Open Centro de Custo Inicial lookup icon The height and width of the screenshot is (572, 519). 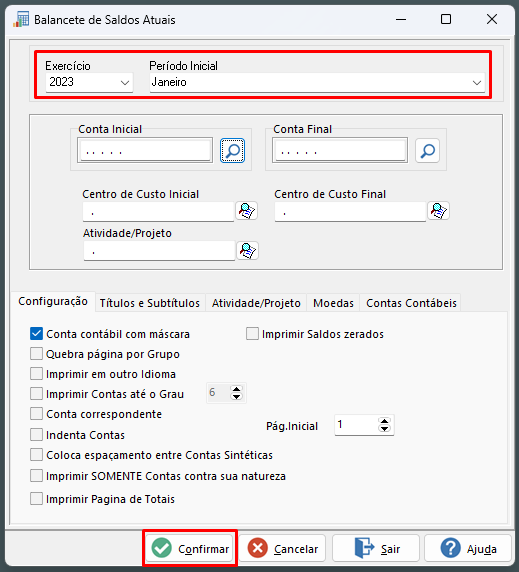(x=247, y=210)
